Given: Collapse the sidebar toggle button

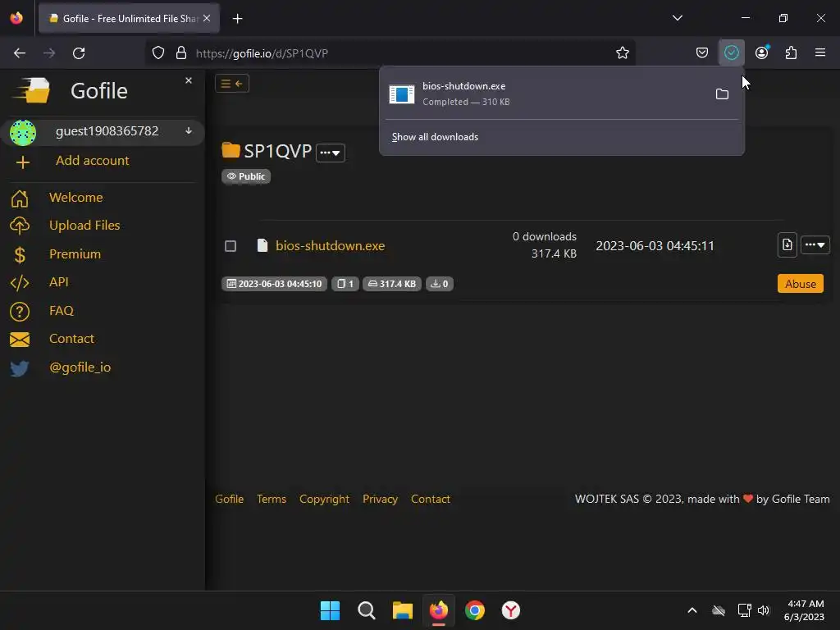Looking at the screenshot, I should [x=232, y=84].
